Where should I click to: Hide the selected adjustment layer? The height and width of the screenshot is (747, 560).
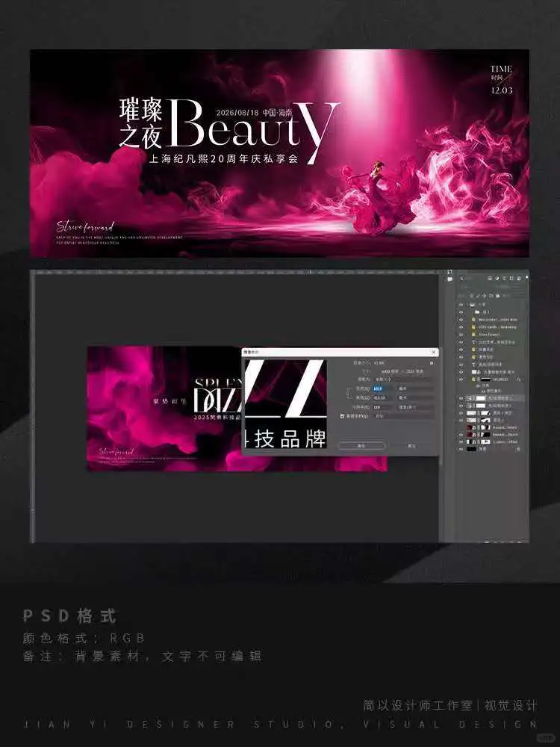point(461,398)
